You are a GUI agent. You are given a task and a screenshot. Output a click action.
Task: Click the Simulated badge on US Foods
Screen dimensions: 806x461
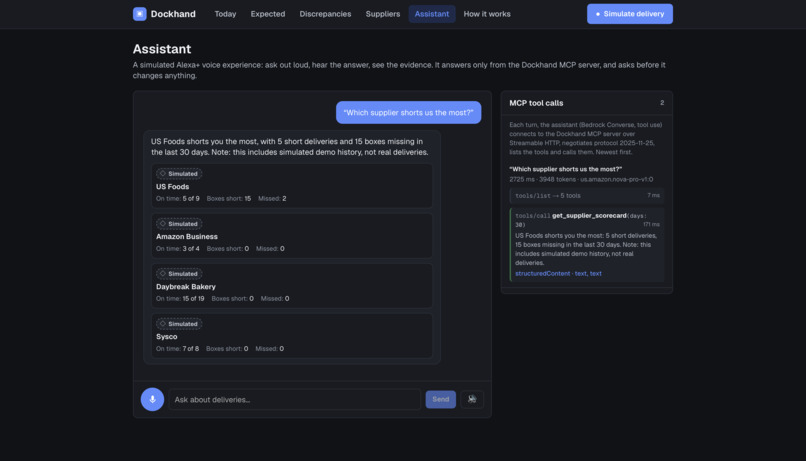(179, 174)
